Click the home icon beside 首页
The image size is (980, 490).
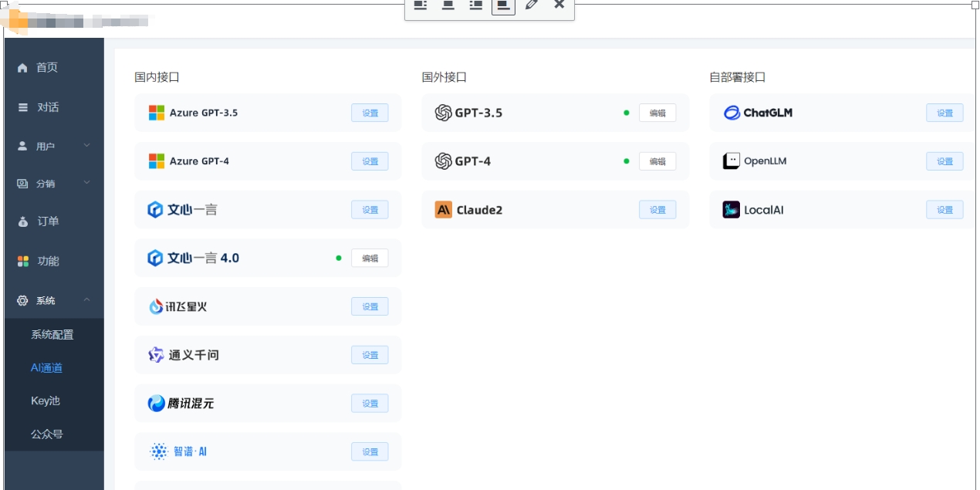[22, 68]
